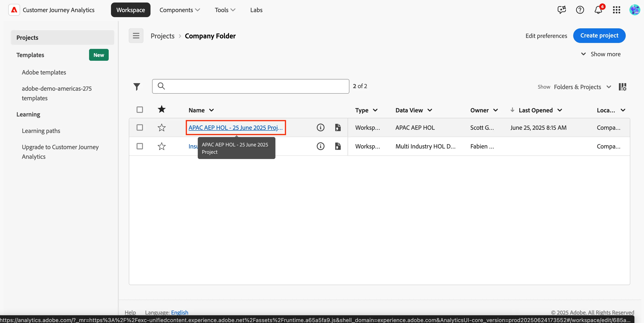Select the Multi Industry HOL row checkbox
Screen dimensions: 644x323
coord(140,146)
